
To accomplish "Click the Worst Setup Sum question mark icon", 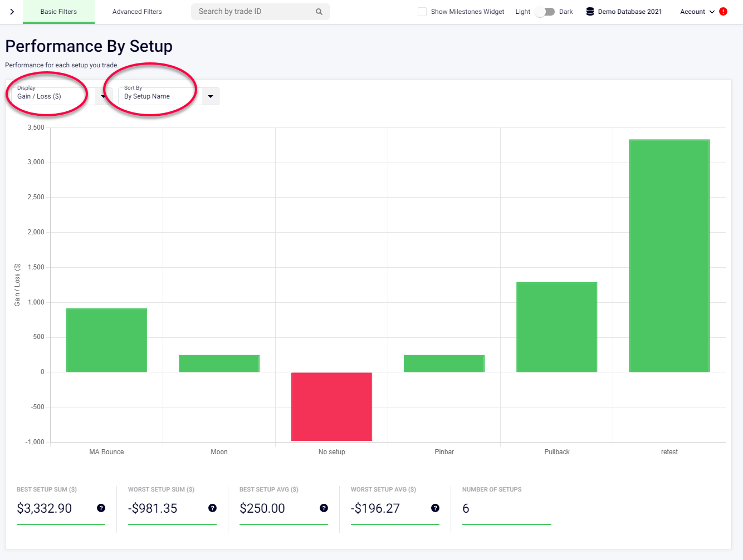I will 212,508.
